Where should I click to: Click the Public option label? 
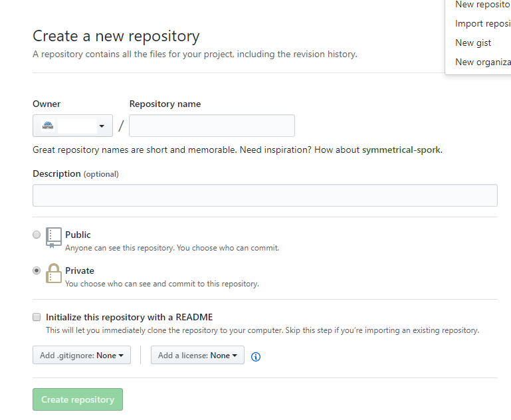coord(78,235)
